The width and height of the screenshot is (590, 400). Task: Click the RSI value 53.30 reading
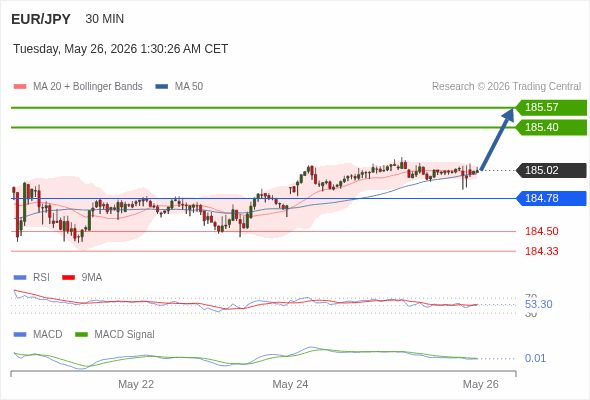point(538,304)
